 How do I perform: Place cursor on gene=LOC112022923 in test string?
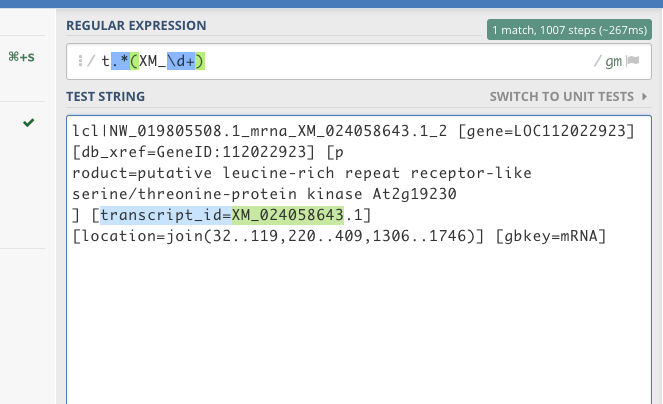point(546,131)
